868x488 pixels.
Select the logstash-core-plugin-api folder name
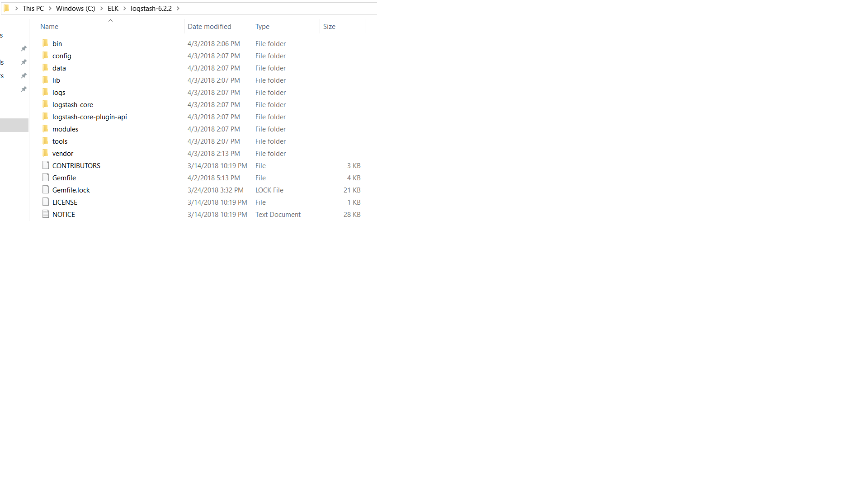90,117
